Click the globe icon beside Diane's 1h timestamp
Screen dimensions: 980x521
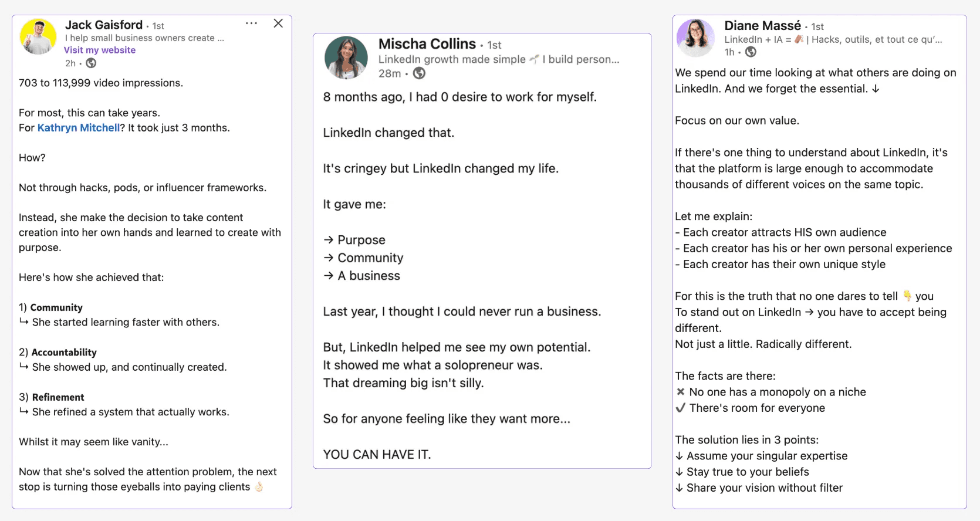751,52
